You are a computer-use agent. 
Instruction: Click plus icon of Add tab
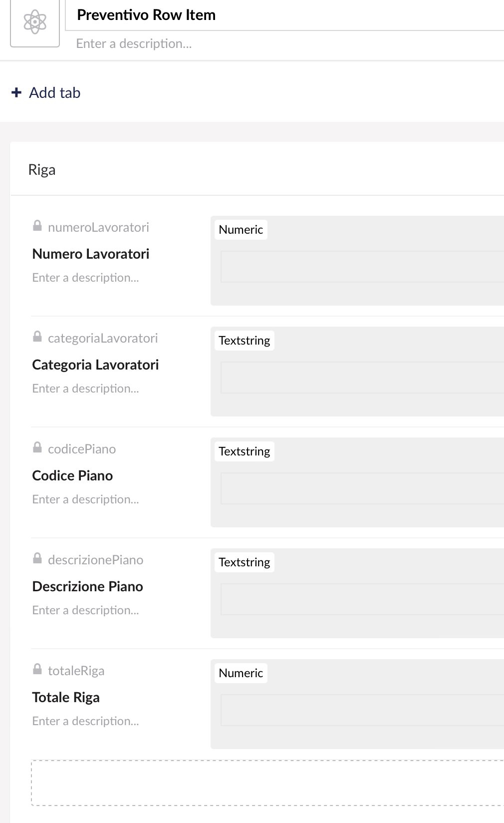(x=16, y=92)
